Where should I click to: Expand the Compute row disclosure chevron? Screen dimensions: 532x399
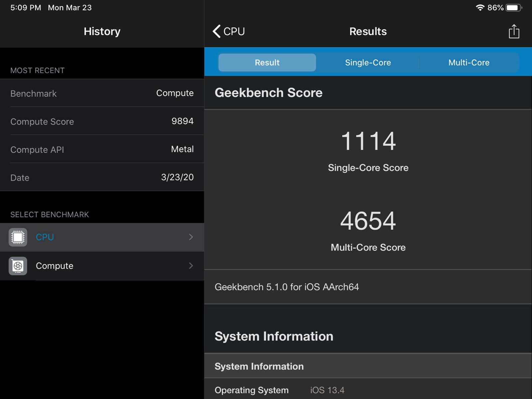[191, 266]
